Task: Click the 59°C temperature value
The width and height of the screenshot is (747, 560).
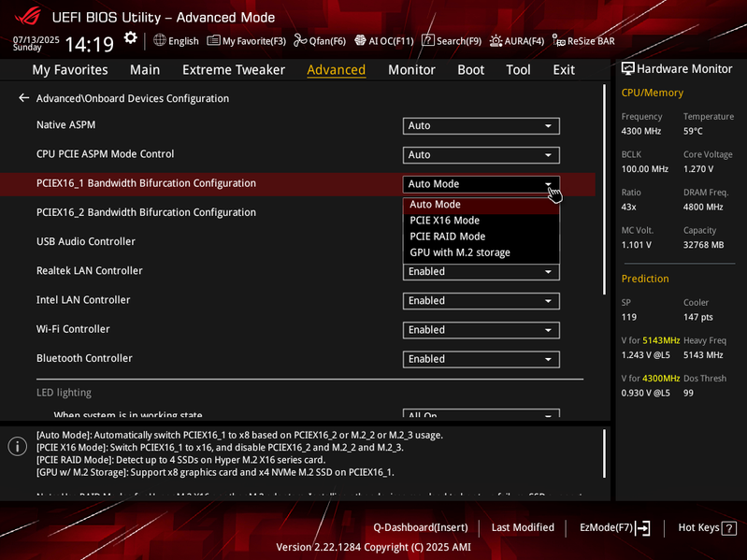Action: [x=693, y=131]
